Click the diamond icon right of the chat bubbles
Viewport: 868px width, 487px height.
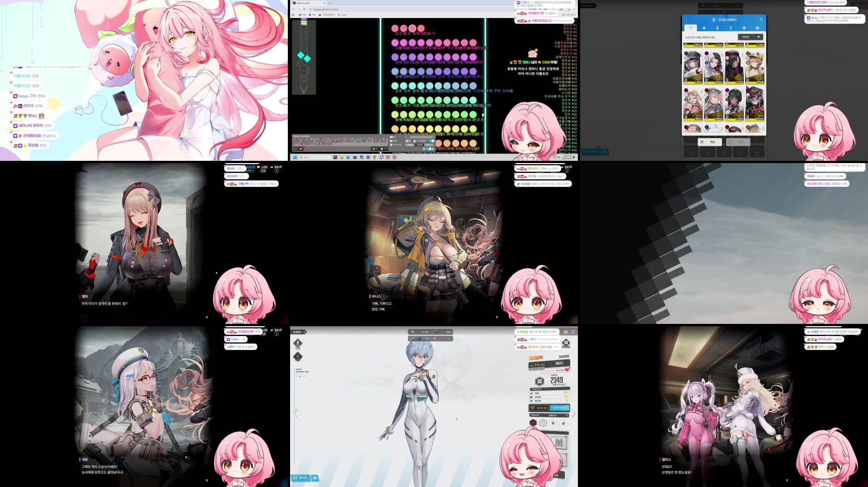[x=566, y=343]
